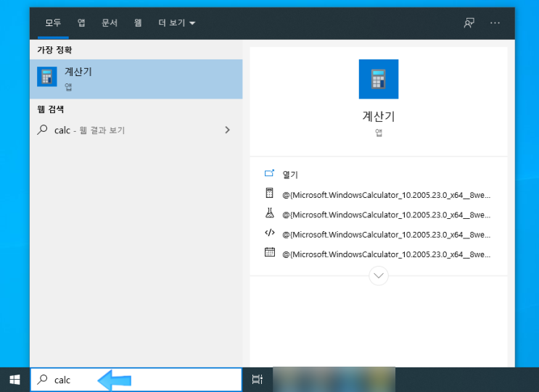Open the date calculation calendar icon
Viewport: 539px width, 392px height.
click(270, 252)
